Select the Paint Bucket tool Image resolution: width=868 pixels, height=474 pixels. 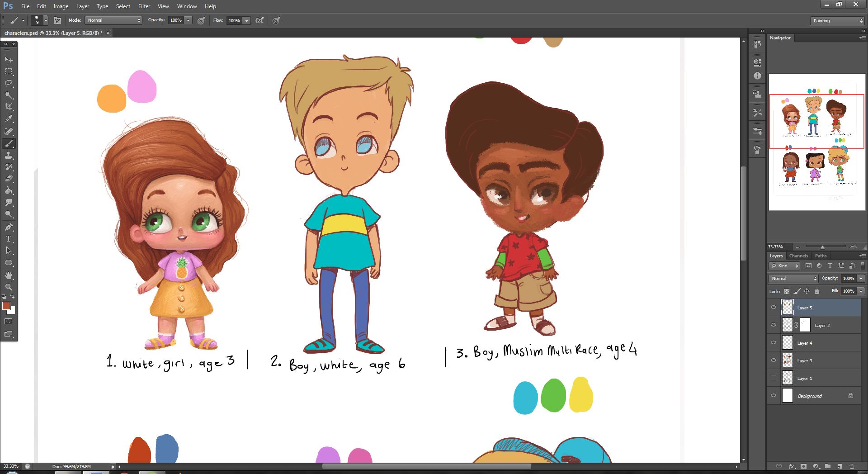pyautogui.click(x=9, y=190)
